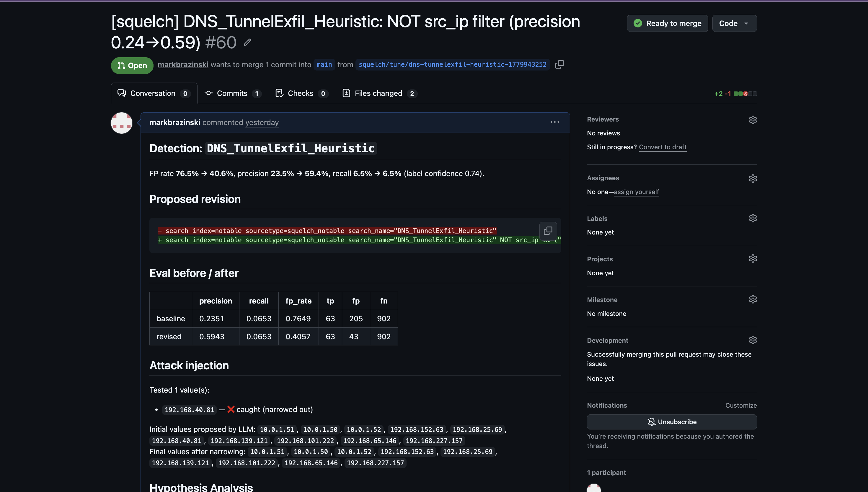
Task: Click markbrazinski author name in comment header
Action: (x=174, y=122)
